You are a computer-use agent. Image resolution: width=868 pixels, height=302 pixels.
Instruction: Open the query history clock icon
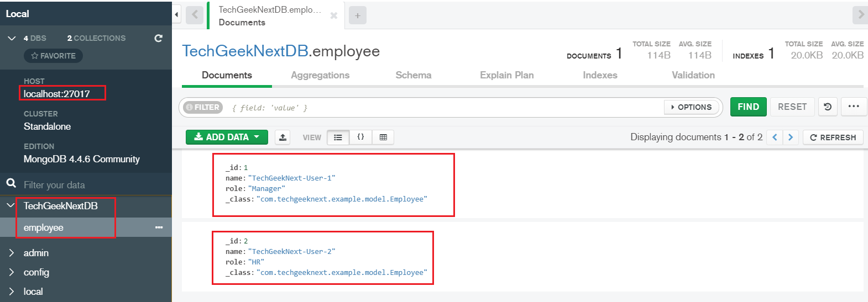pyautogui.click(x=828, y=107)
